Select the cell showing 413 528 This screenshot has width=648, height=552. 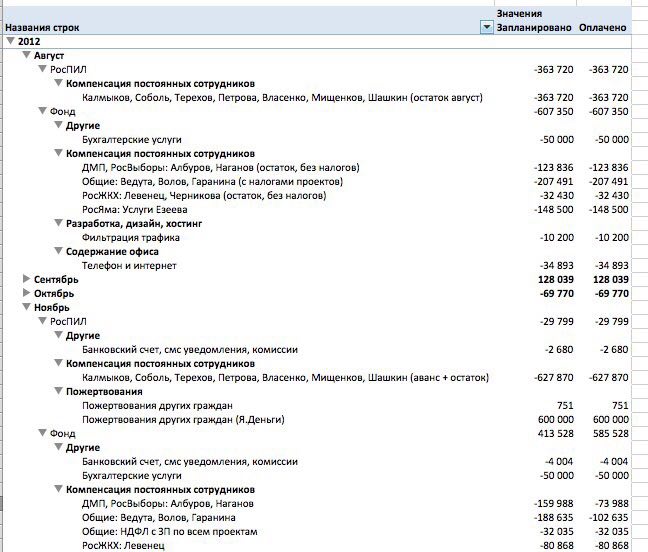pyautogui.click(x=555, y=434)
